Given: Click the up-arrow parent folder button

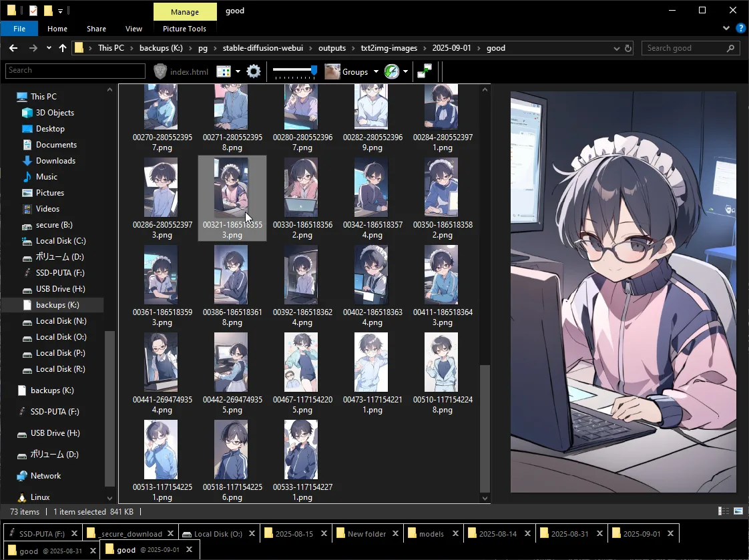Looking at the screenshot, I should click(63, 48).
